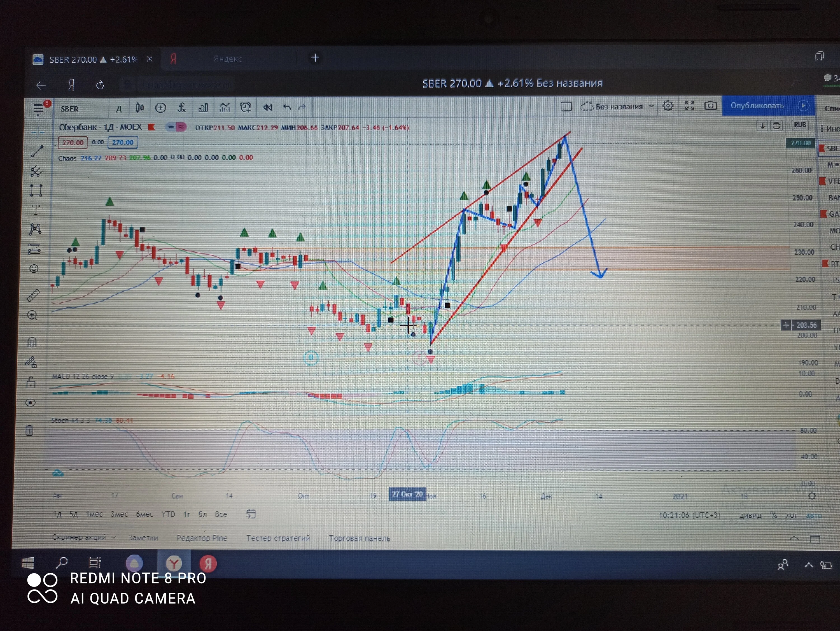Take a chart snapshot with camera icon

(x=711, y=106)
